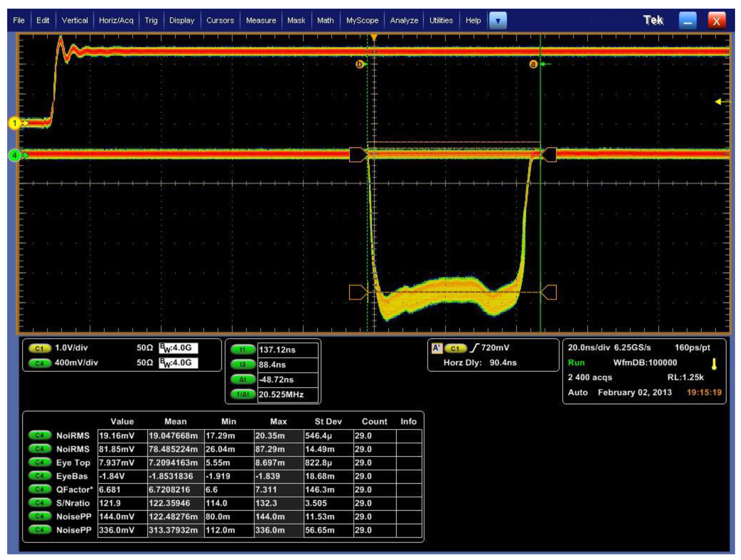Click the 1/Δt frequency readout badge
Viewport: 741px width, 560px height.
(243, 394)
